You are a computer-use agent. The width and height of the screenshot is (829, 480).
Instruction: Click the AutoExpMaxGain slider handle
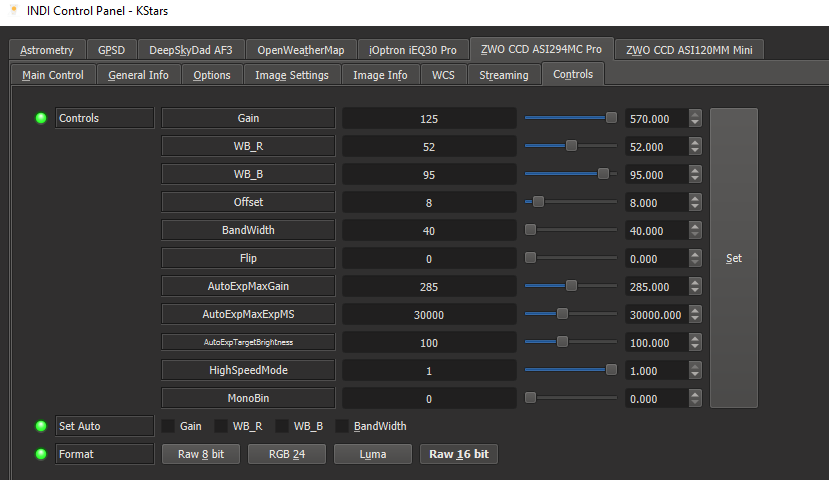(572, 285)
